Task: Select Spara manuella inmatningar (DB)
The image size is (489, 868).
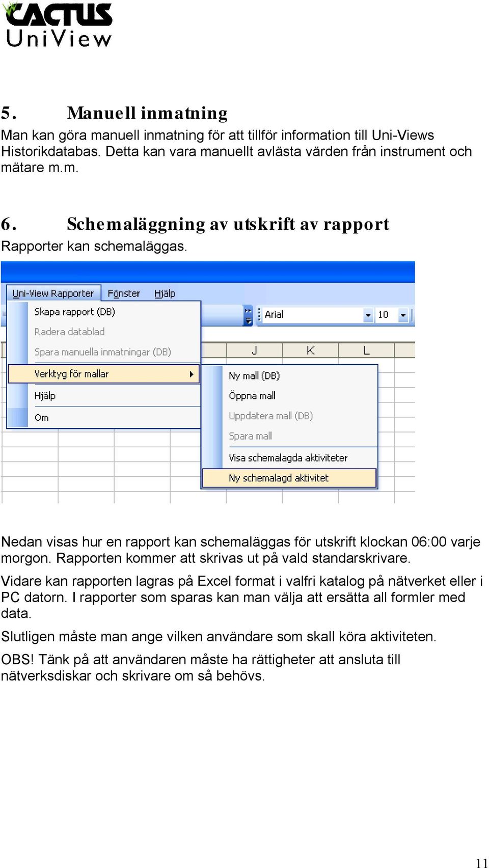Action: click(x=104, y=352)
